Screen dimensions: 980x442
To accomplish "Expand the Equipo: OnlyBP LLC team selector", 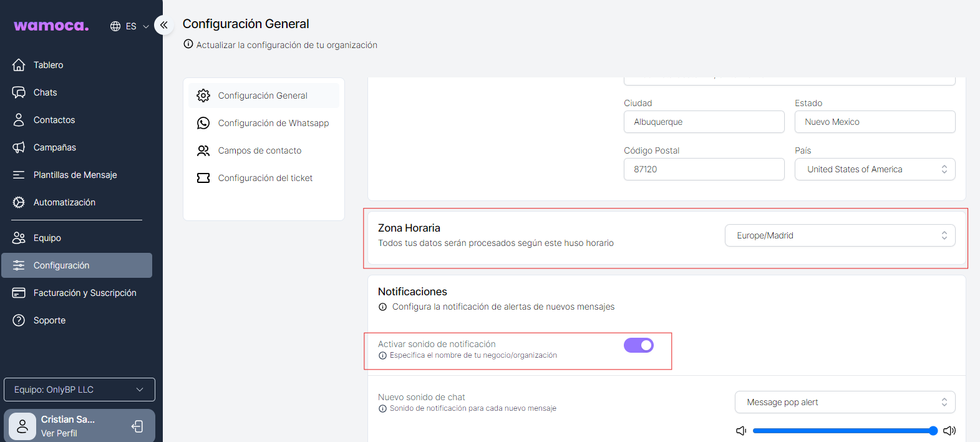I will tap(79, 390).
